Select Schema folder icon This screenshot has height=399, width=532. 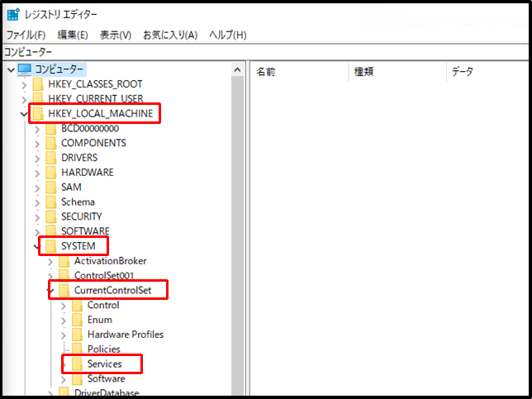(x=51, y=202)
